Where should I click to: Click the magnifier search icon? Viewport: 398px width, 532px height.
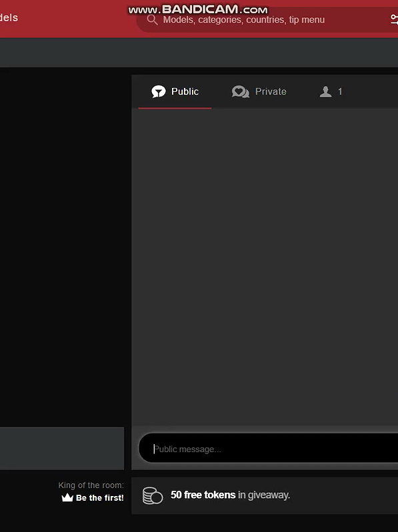(152, 20)
